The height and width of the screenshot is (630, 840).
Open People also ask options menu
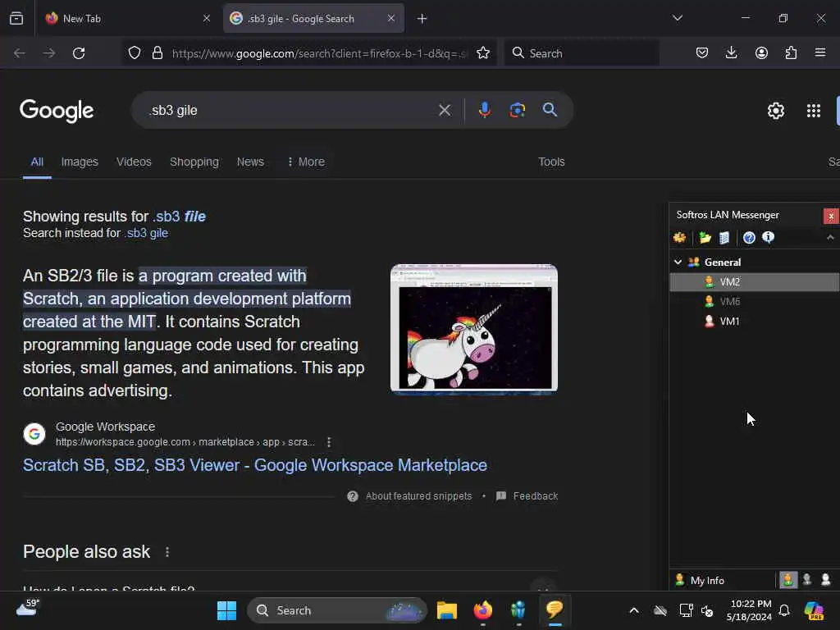point(167,552)
